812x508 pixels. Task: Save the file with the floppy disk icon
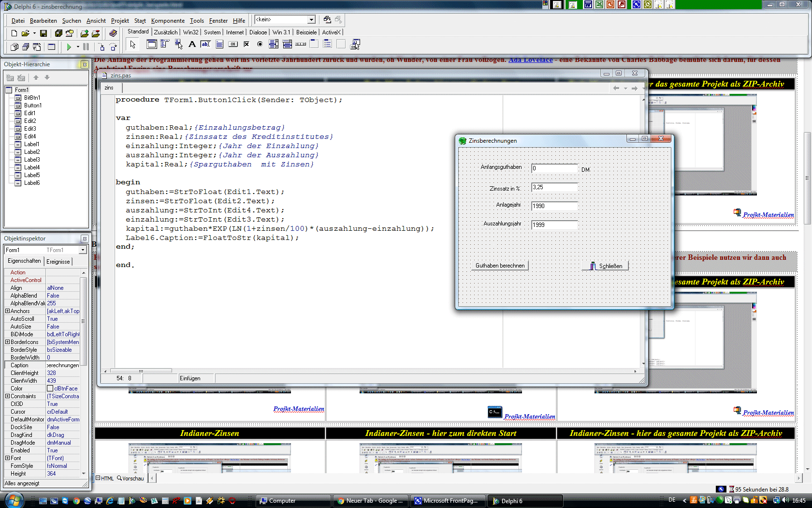(43, 33)
